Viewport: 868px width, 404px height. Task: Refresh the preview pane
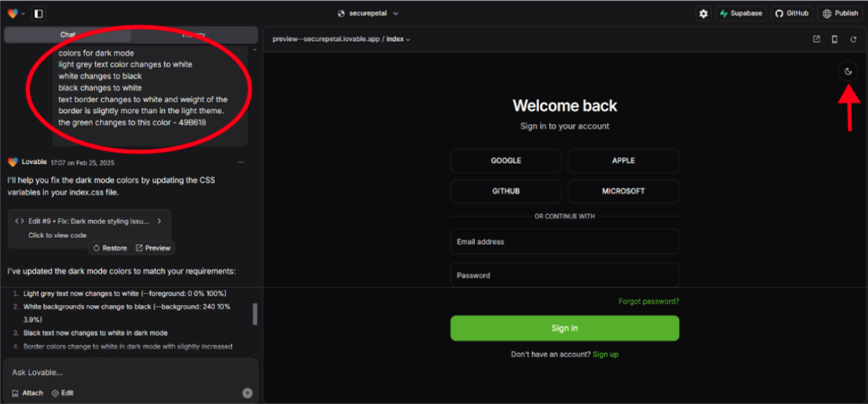point(853,39)
